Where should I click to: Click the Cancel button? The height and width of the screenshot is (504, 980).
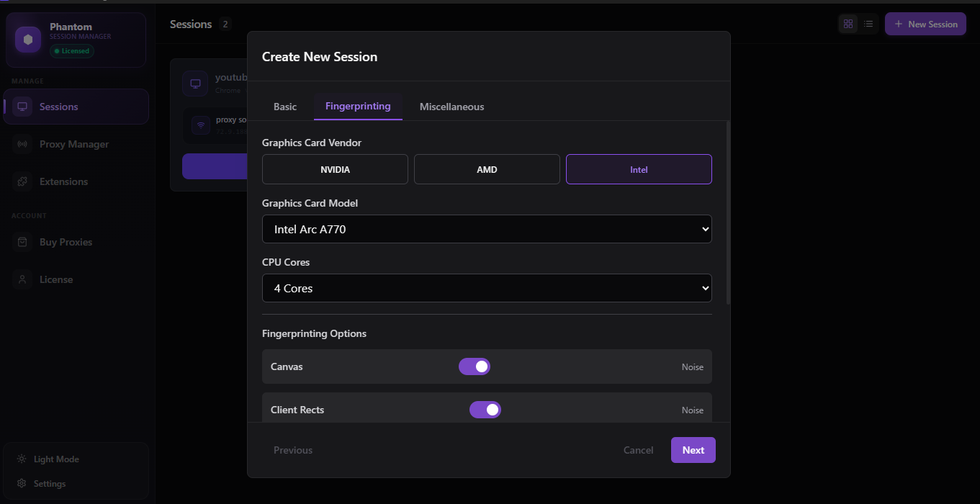pyautogui.click(x=638, y=450)
